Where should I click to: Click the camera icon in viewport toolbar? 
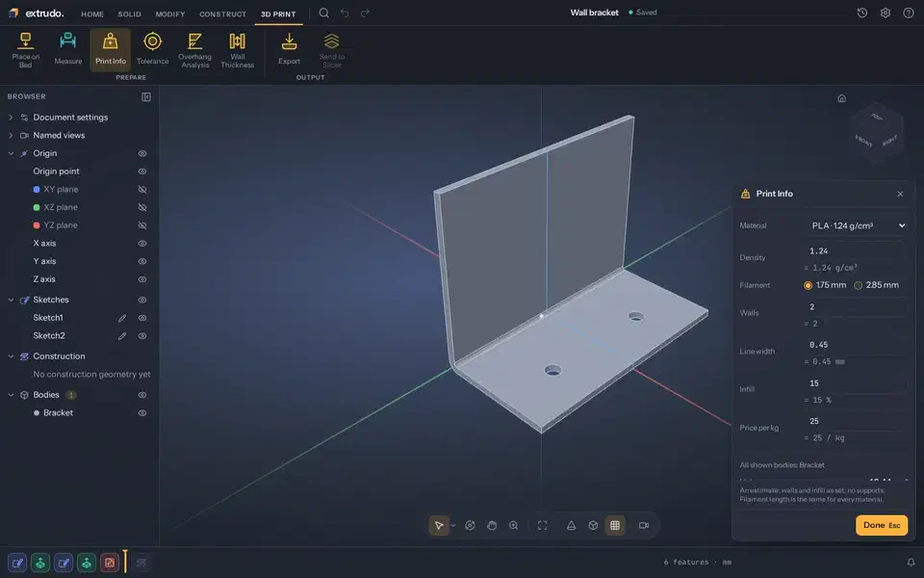(x=644, y=526)
